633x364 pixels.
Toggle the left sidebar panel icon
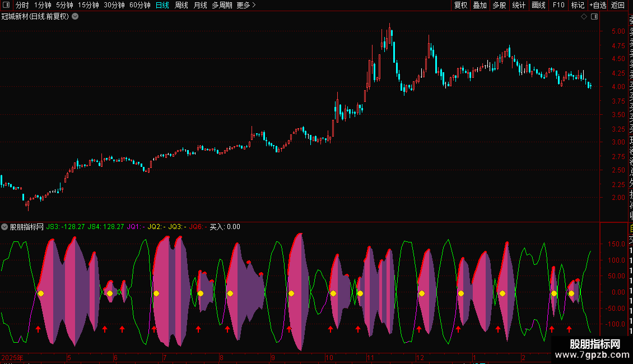(x=6, y=5)
